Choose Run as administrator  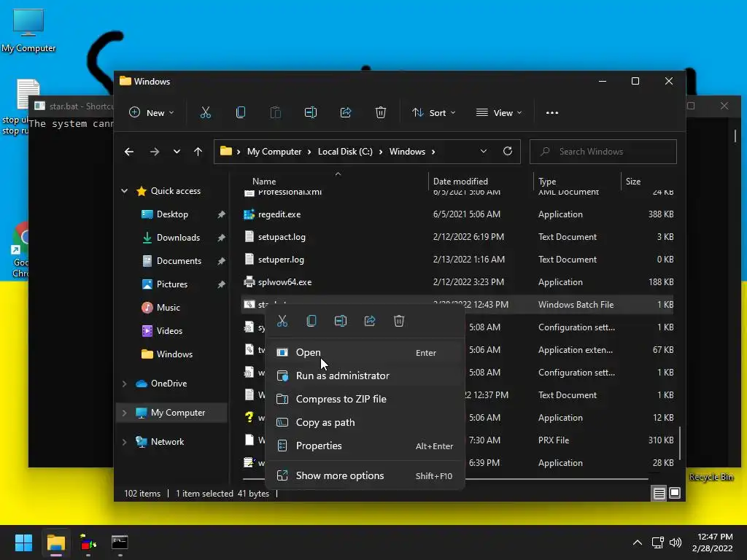coord(365,376)
